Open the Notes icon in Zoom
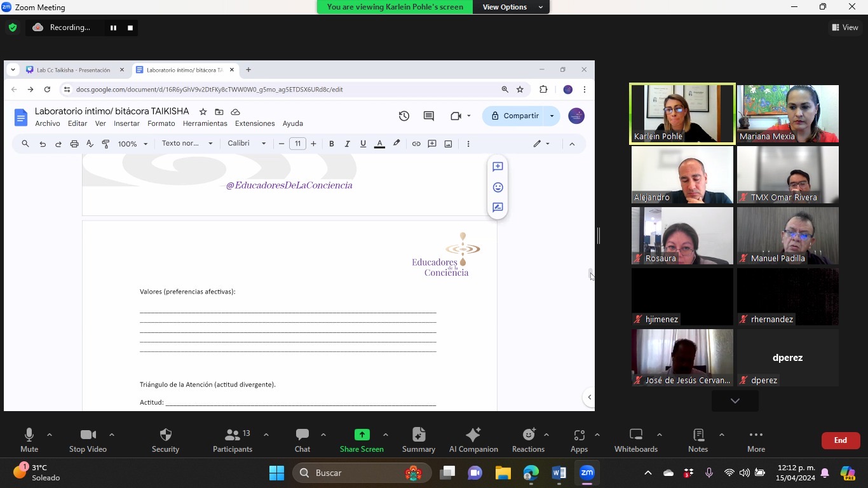 (698, 440)
